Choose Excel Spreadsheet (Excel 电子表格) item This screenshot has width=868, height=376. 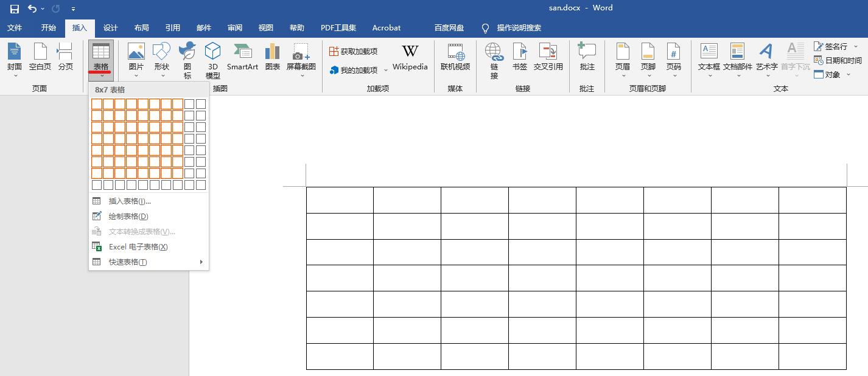click(x=149, y=247)
